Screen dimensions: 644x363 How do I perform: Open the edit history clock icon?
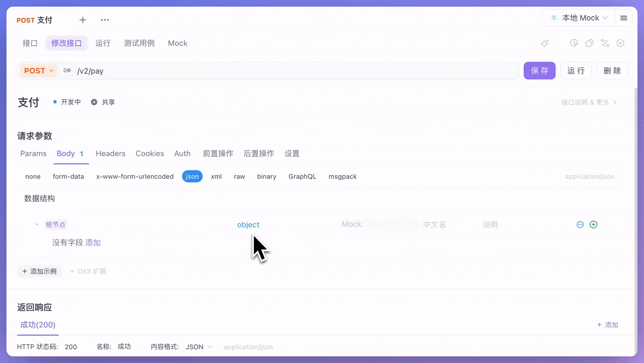point(574,43)
